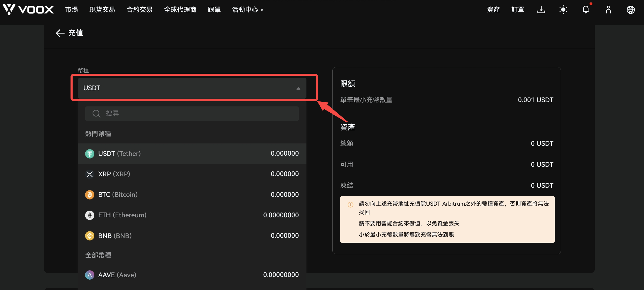Open the user profile icon
Viewport: 644px width, 290px height.
click(x=608, y=10)
